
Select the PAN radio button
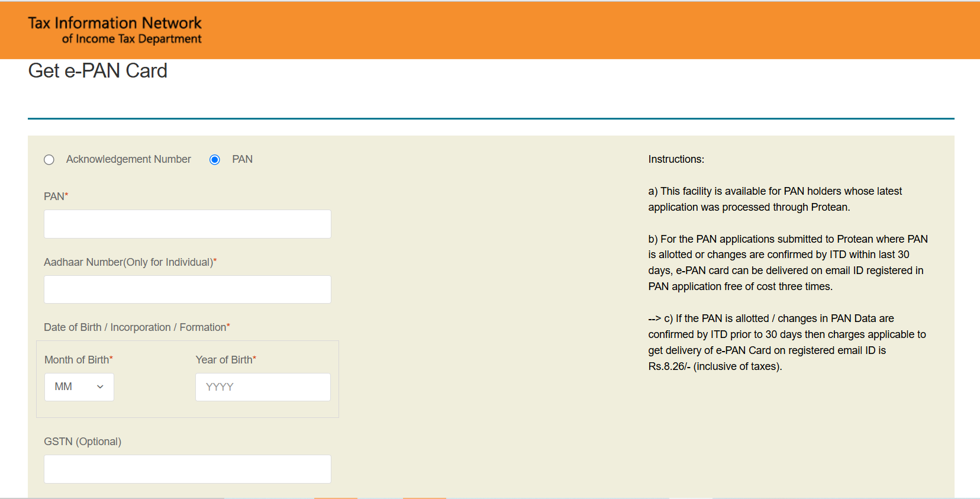215,160
